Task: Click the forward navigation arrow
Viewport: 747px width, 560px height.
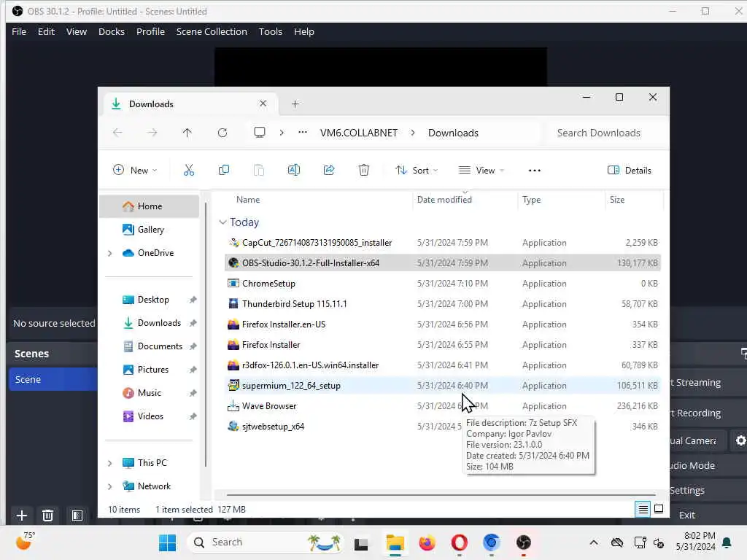Action: point(152,133)
